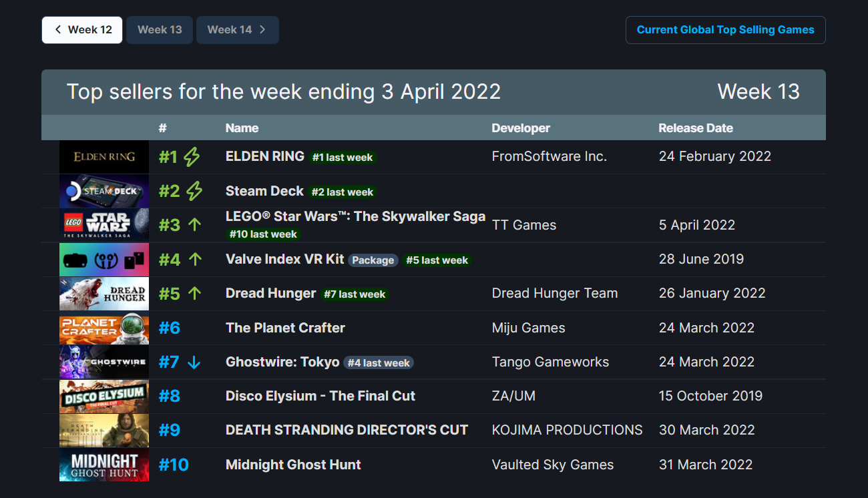The image size is (868, 498).
Task: Open the Steam Deck thumbnail image
Action: coord(104,191)
